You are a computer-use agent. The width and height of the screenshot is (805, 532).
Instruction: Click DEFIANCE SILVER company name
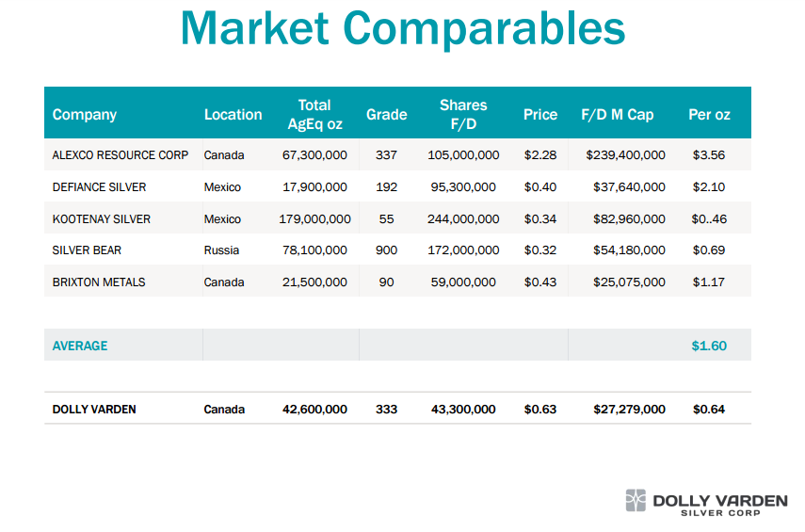point(99,187)
